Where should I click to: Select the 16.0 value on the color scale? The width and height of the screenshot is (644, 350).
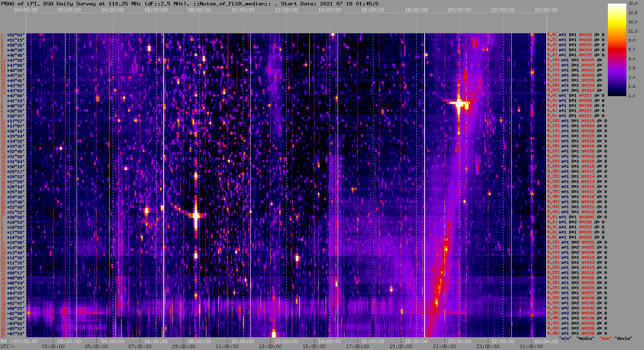coord(632,22)
